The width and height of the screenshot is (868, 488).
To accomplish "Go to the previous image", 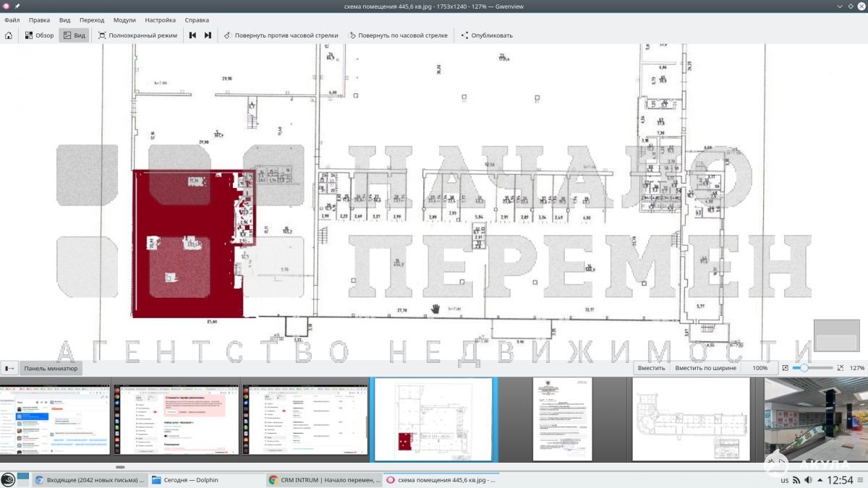I will click(x=193, y=35).
